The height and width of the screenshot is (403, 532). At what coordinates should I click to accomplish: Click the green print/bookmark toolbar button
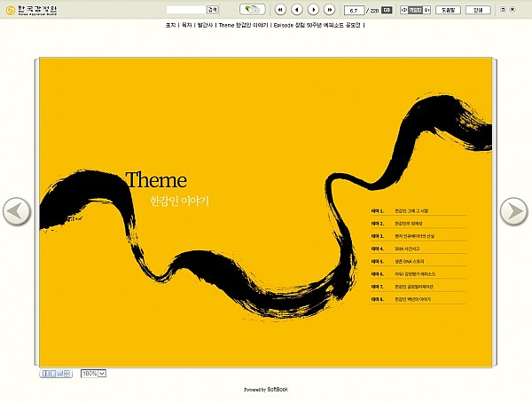point(253,10)
